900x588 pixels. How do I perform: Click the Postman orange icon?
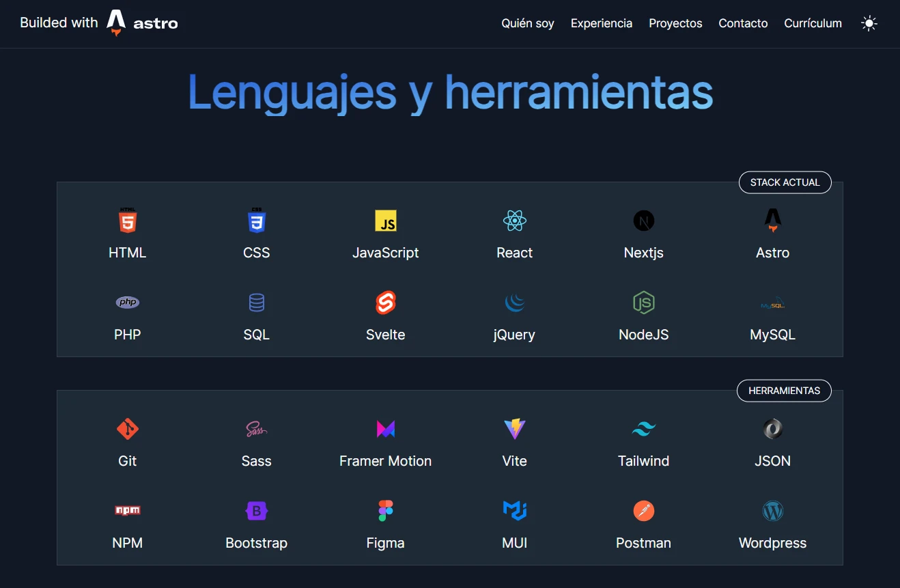pos(643,511)
